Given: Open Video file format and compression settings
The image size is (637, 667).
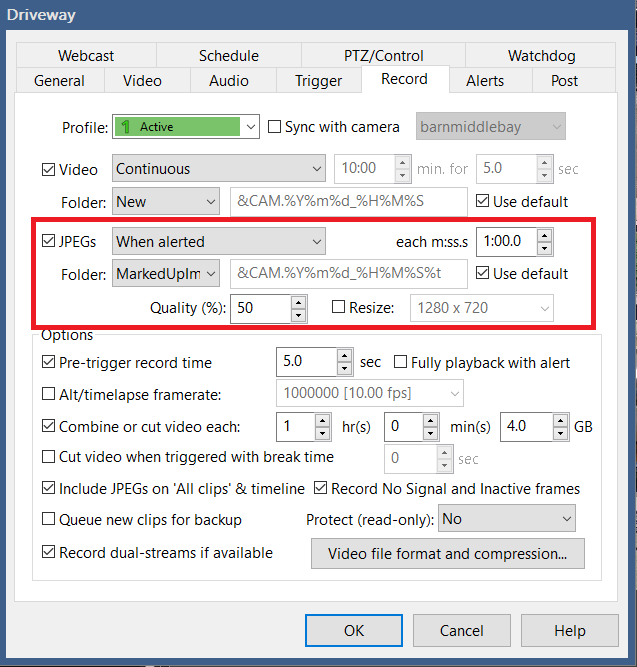Looking at the screenshot, I should coord(448,553).
